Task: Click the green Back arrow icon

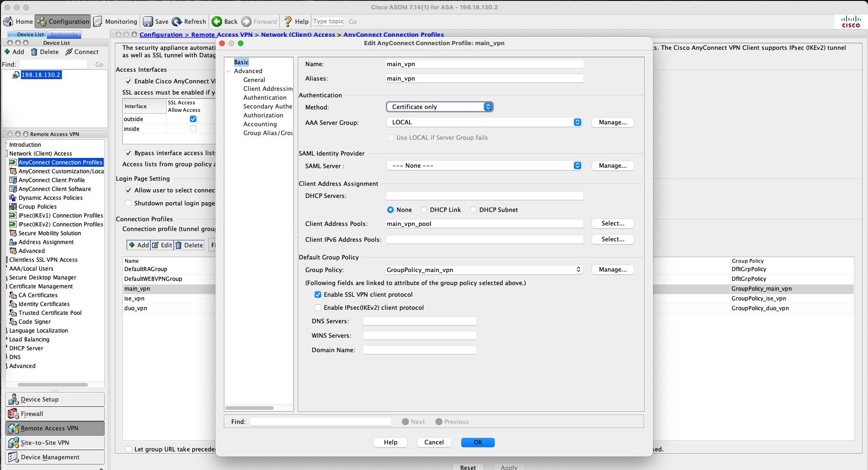Action: [x=217, y=21]
